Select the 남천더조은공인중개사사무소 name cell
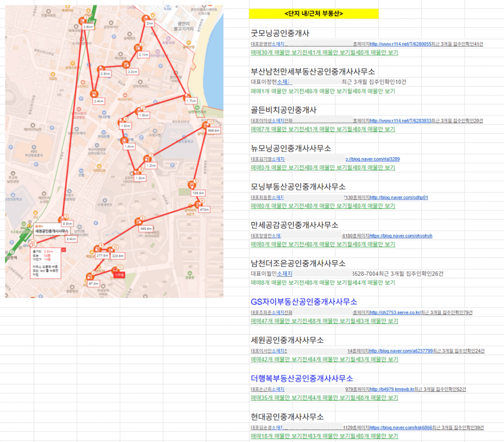504x442 pixels. (298, 263)
